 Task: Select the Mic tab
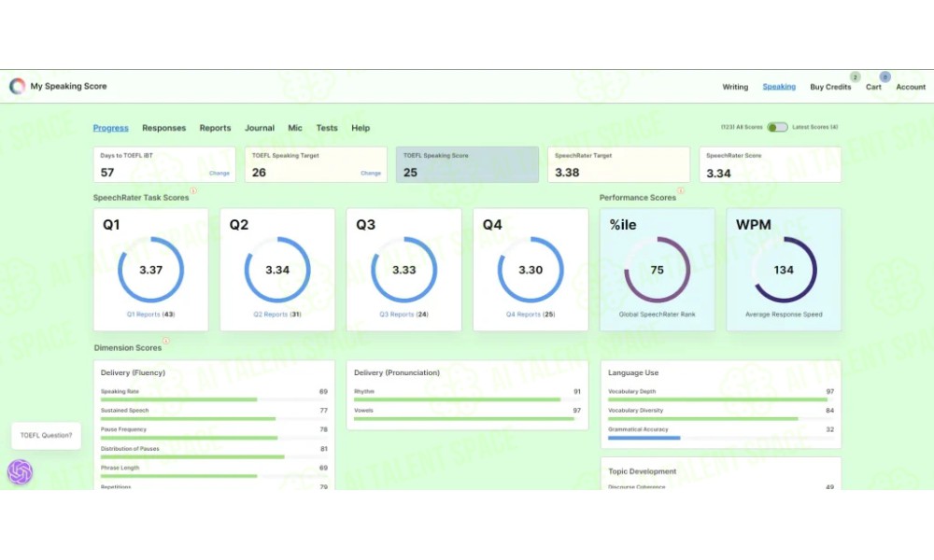click(x=295, y=128)
